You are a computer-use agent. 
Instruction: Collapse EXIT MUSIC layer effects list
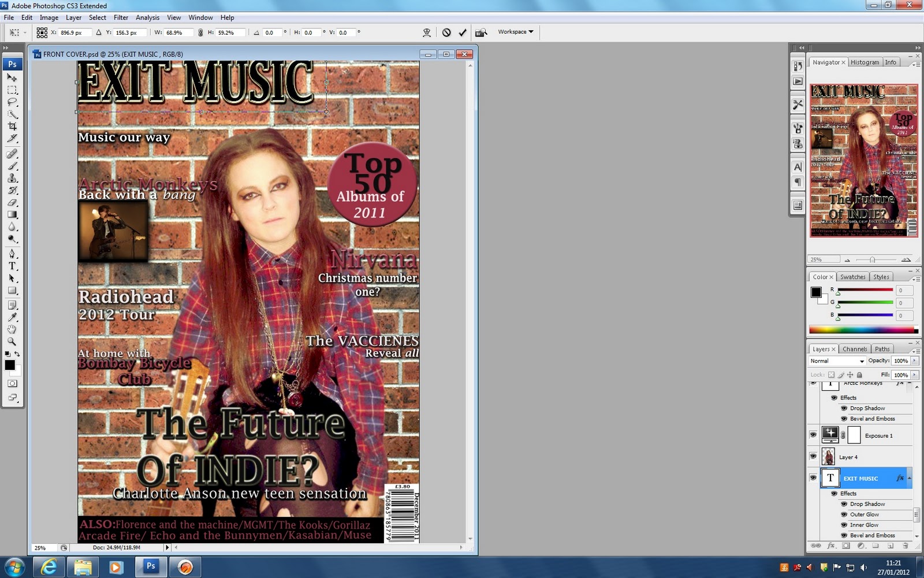[x=909, y=478]
